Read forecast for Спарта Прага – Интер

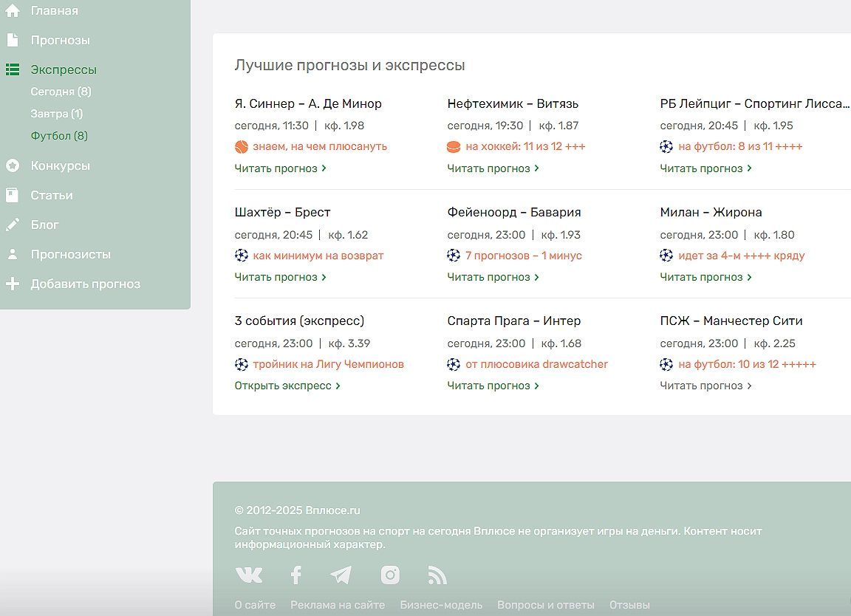(493, 386)
